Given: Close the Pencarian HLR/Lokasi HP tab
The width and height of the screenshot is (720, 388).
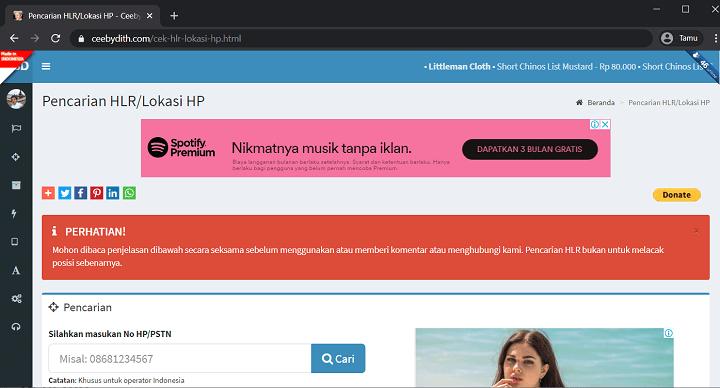Looking at the screenshot, I should 150,16.
